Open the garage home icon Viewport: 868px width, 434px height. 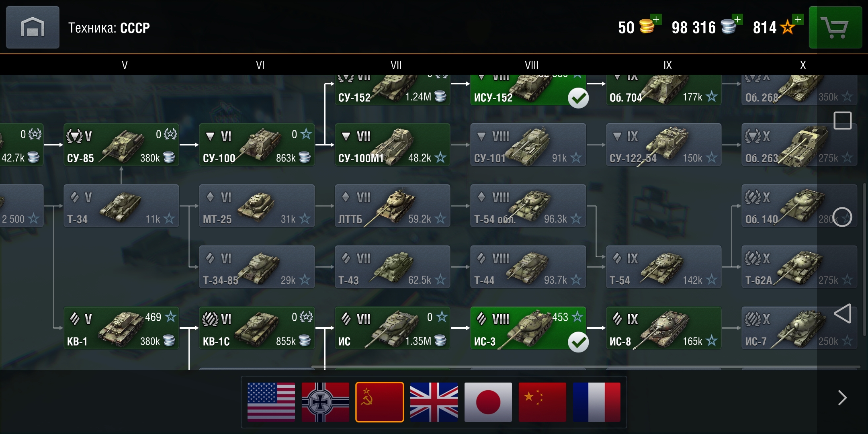click(33, 27)
